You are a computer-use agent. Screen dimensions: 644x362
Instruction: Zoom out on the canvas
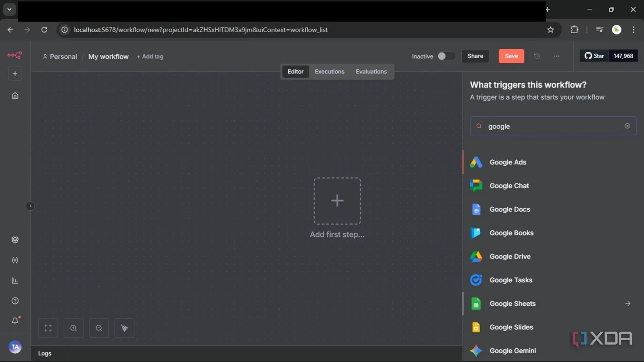coord(99,328)
